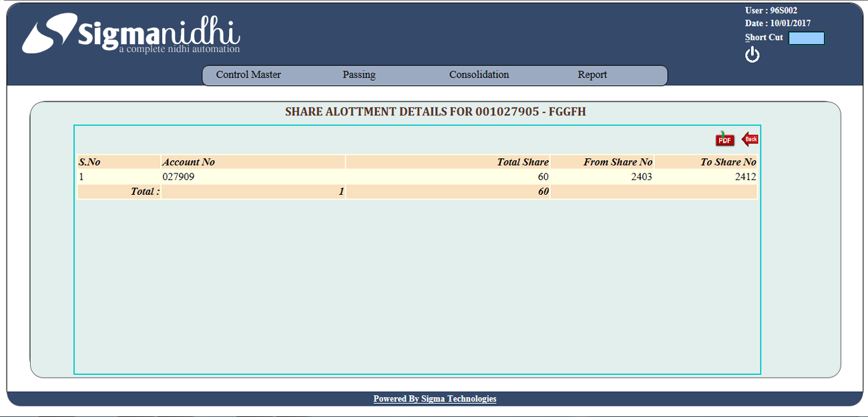Click the S.No column header
Viewport: 868px width, 417px height.
coord(89,162)
